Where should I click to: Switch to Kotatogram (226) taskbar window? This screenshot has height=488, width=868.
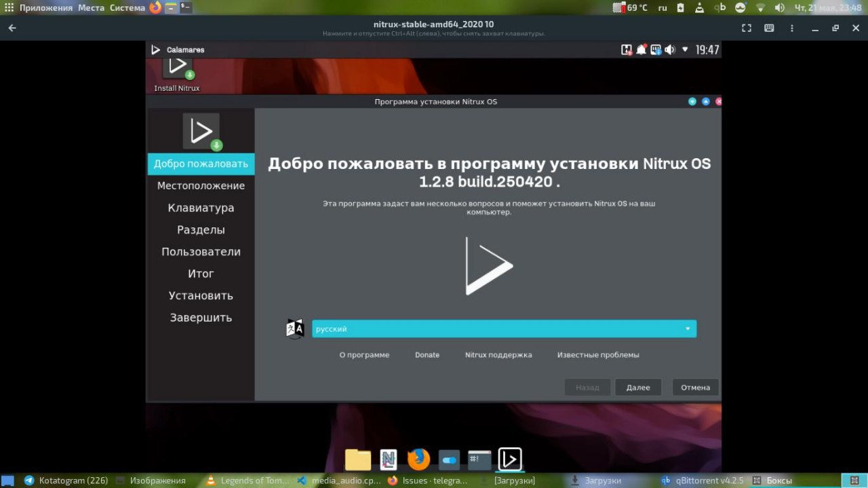pyautogui.click(x=66, y=480)
